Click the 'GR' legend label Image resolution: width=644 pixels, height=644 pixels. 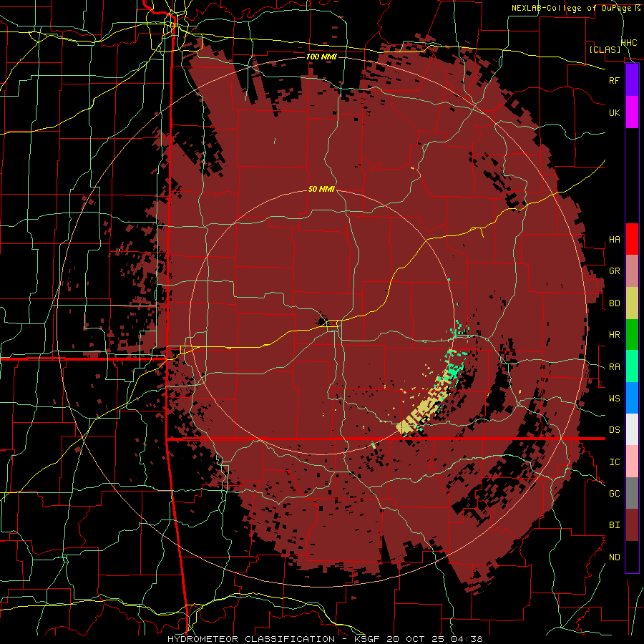pos(614,271)
